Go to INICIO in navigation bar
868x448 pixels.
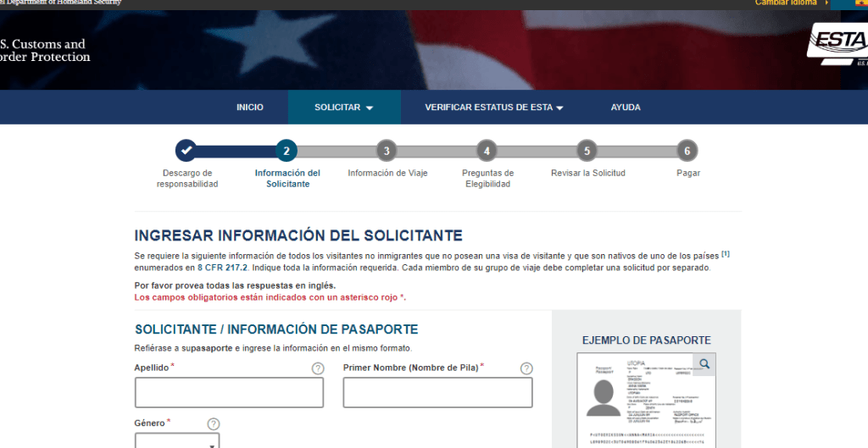[250, 108]
